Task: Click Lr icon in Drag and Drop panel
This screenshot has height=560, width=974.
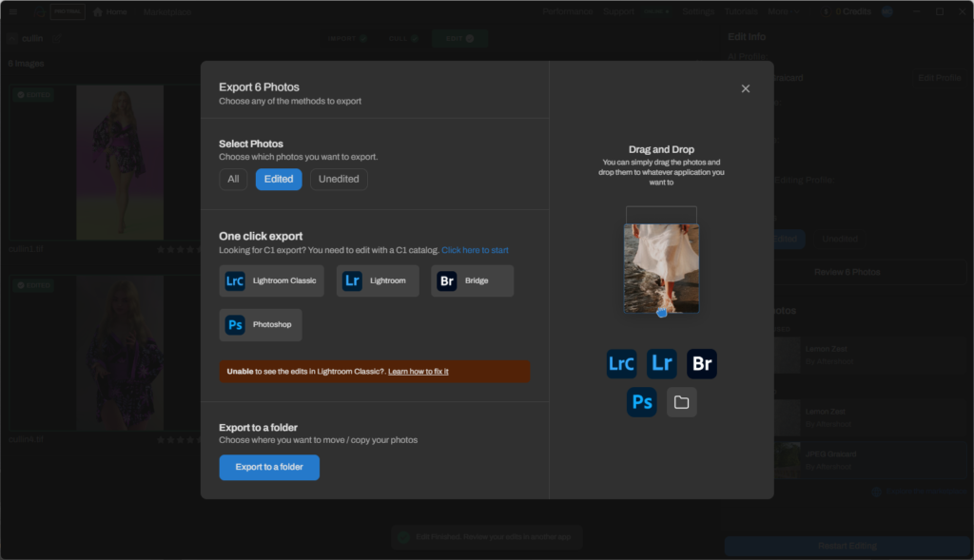Action: tap(662, 364)
